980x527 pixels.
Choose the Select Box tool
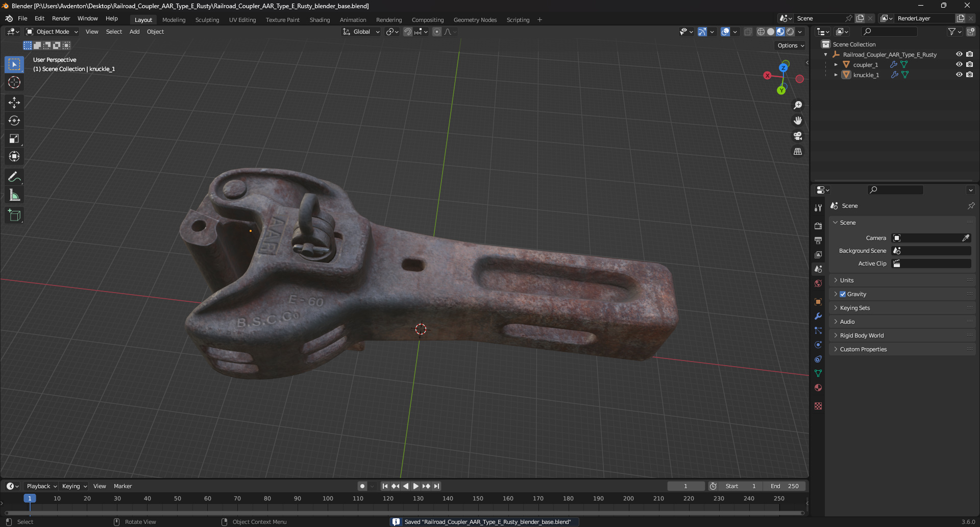pyautogui.click(x=14, y=65)
